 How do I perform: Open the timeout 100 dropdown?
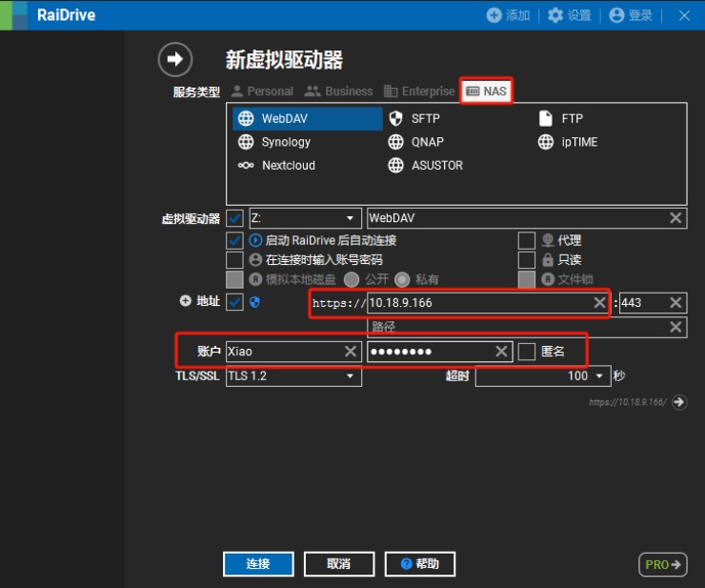coord(543,376)
